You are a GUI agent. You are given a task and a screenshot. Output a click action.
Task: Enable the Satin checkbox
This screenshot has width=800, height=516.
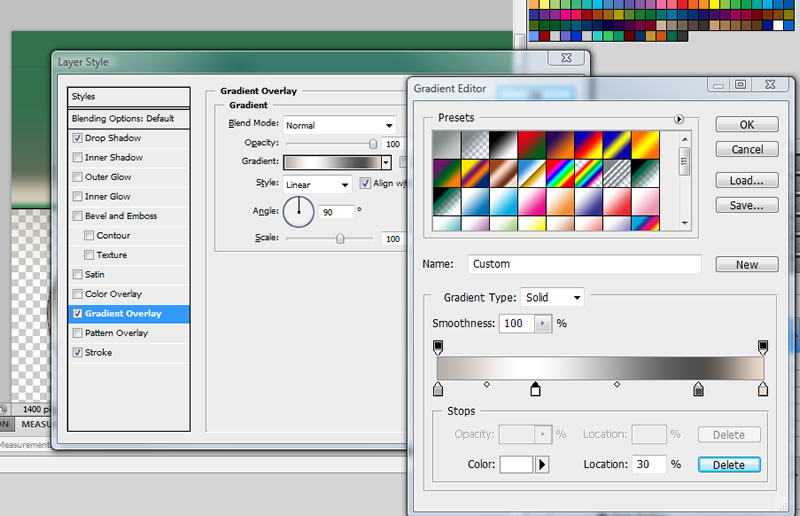[78, 274]
